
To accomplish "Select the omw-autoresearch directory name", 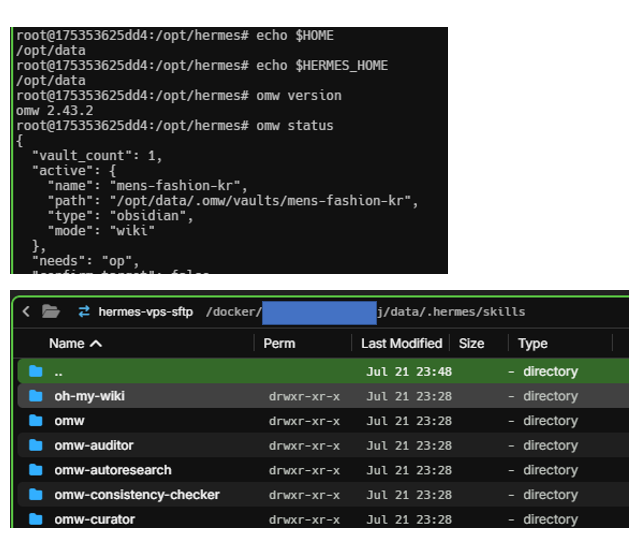I will [x=113, y=470].
